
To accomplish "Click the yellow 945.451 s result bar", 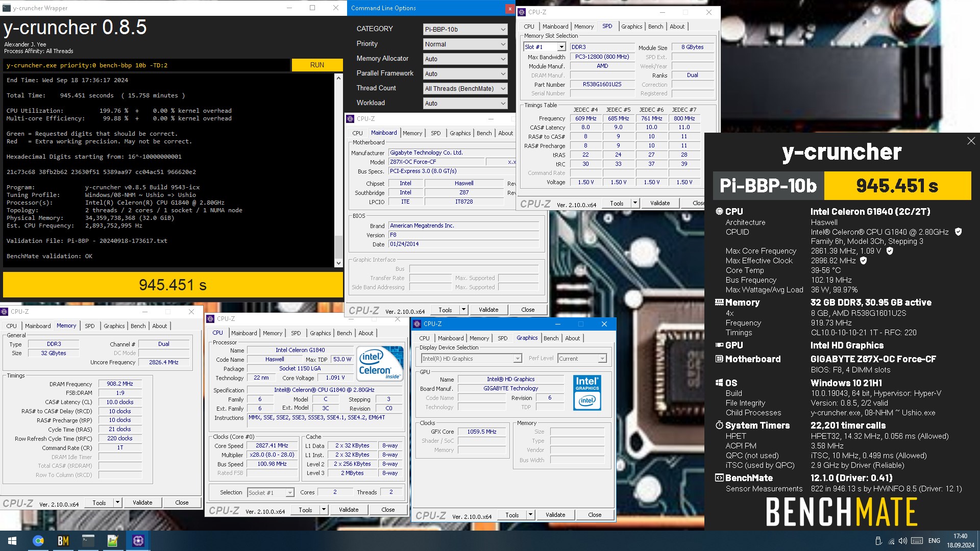I will [x=173, y=285].
